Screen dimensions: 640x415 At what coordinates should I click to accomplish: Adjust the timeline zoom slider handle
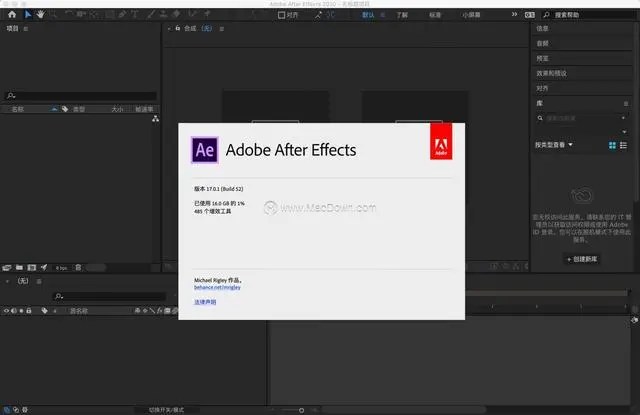[301, 410]
